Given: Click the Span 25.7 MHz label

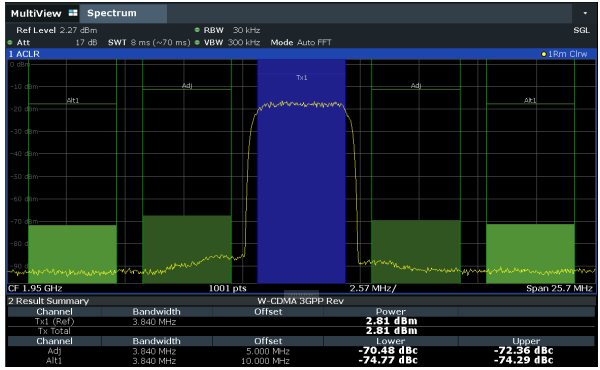Looking at the screenshot, I should click(x=559, y=289).
